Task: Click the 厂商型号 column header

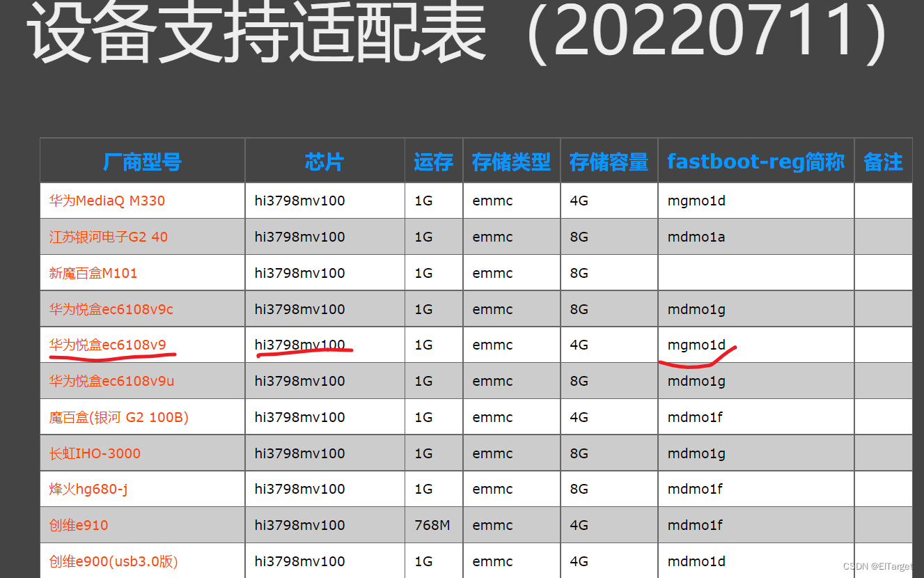Action: [x=142, y=162]
